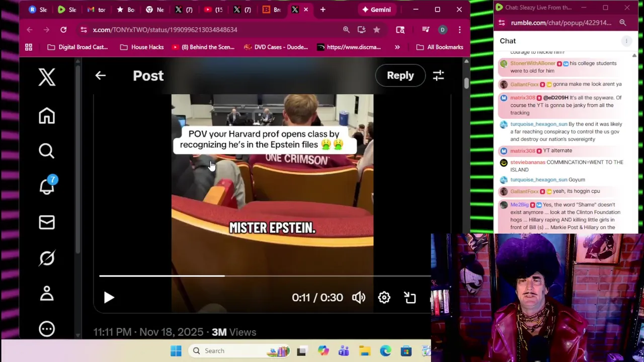Open the bookmarks apps grid icon

point(29,47)
